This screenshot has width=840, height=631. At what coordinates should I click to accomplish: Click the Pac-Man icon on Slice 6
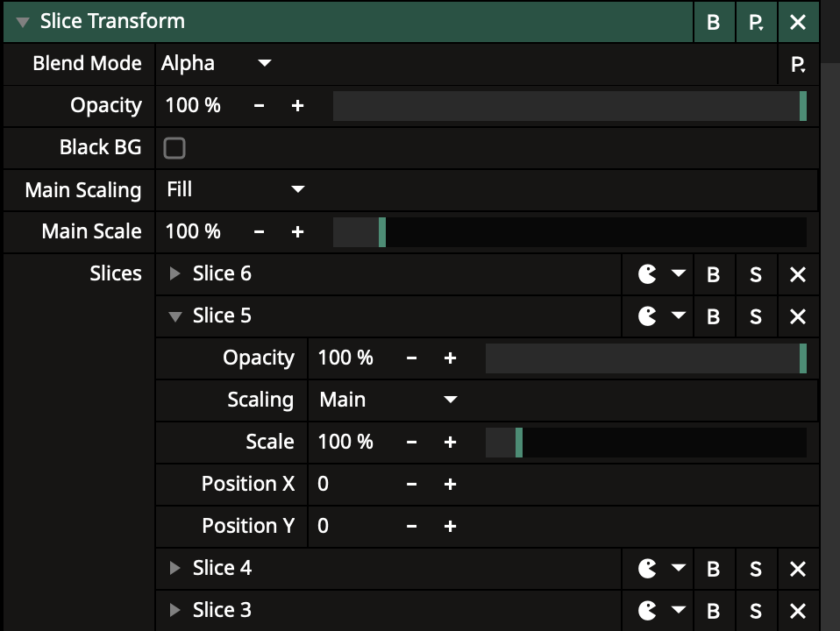[647, 274]
